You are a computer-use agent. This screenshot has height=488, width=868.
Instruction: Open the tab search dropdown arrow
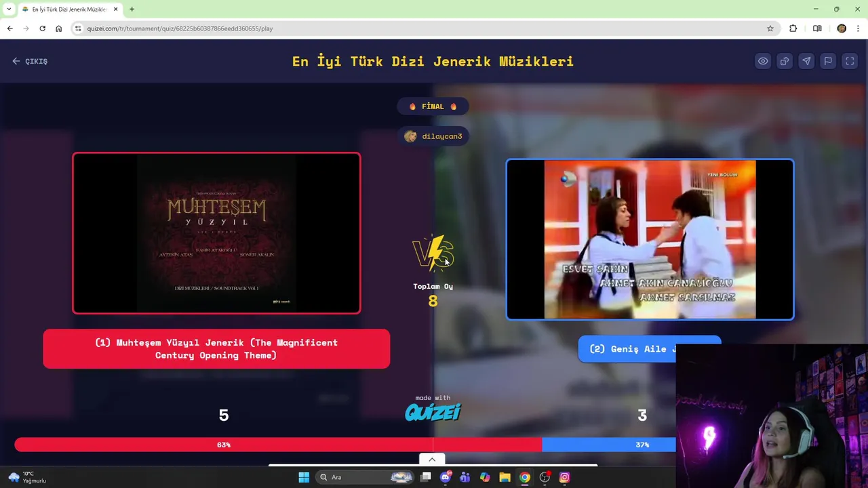[9, 9]
